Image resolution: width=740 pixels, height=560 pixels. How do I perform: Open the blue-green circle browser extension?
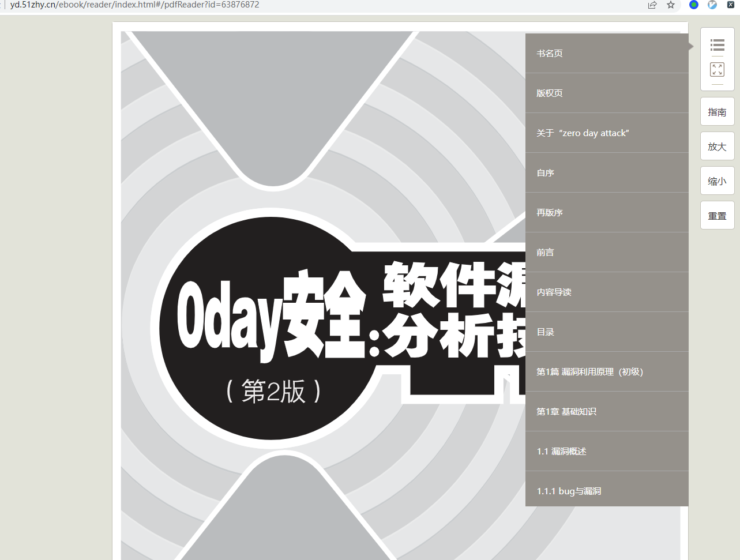pyautogui.click(x=694, y=5)
